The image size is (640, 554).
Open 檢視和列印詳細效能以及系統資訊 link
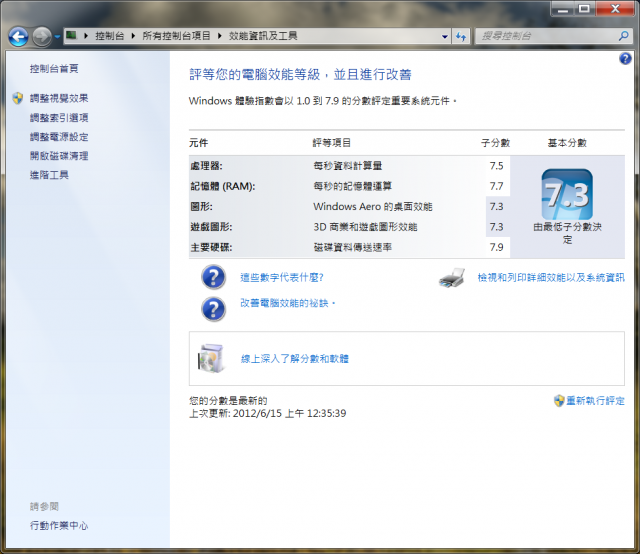[x=551, y=278]
